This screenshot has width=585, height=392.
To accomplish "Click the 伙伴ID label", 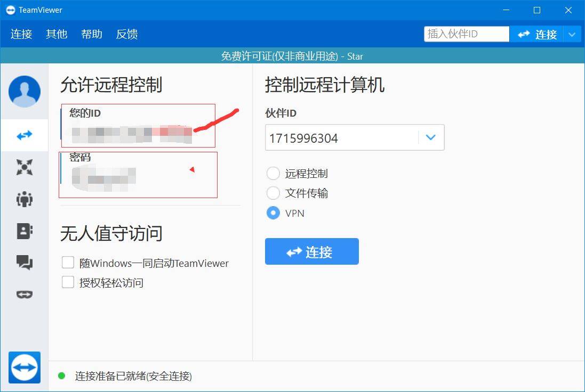I will (x=281, y=113).
